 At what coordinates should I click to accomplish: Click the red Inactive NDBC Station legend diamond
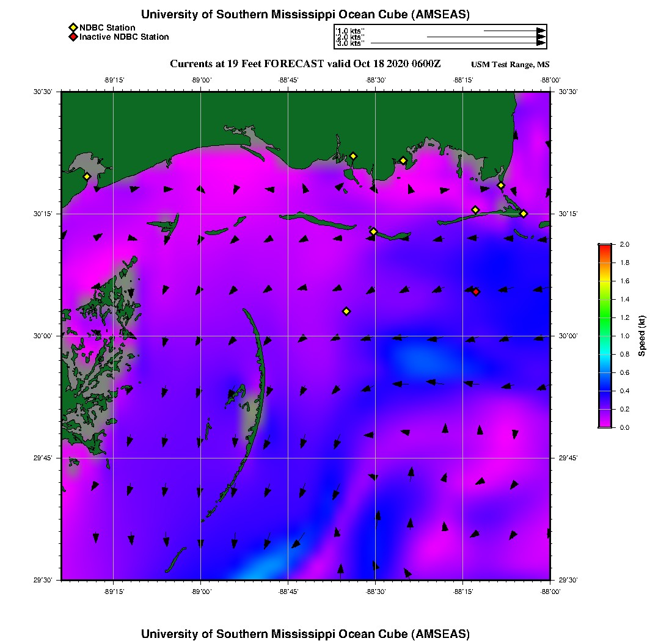coord(73,37)
